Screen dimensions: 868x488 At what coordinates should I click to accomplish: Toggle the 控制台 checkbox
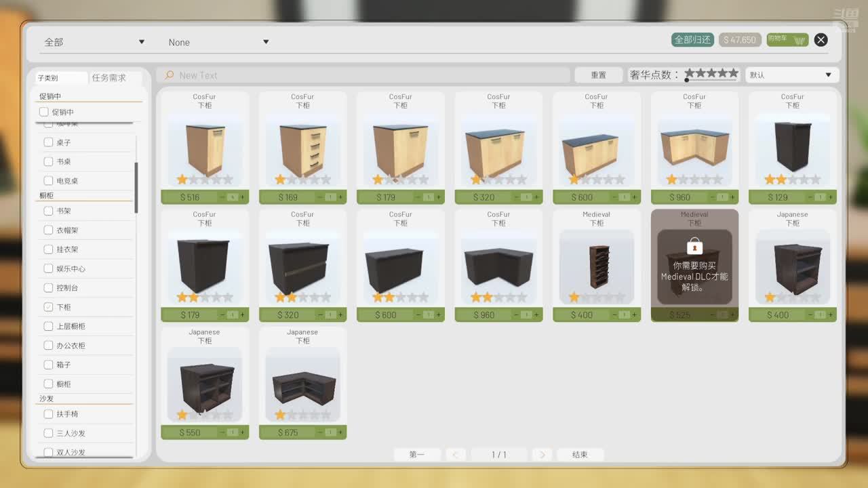point(48,288)
